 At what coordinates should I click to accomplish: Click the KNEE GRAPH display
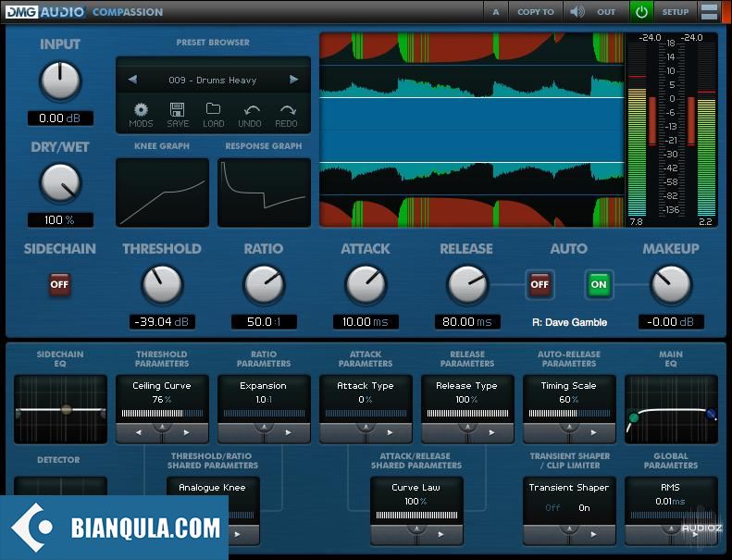[x=162, y=193]
